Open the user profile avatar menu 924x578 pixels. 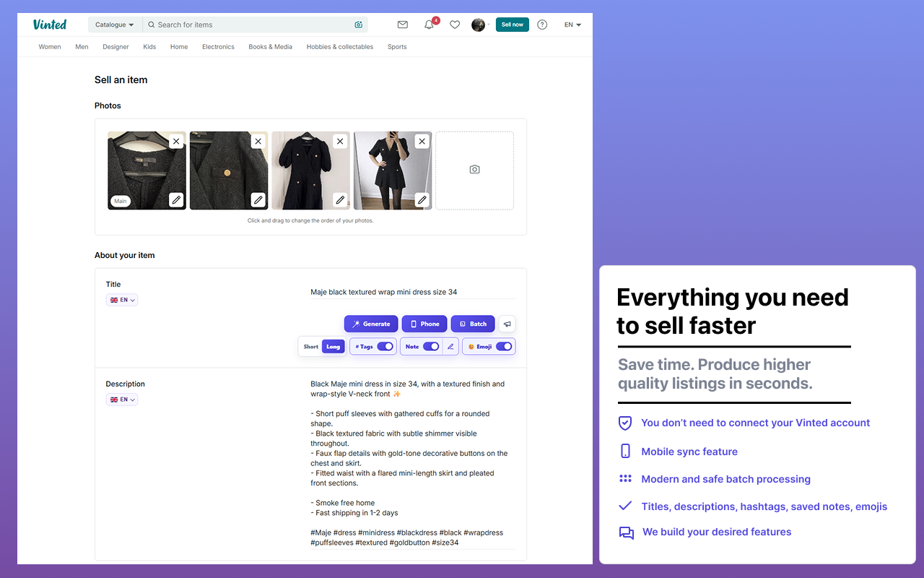[479, 25]
